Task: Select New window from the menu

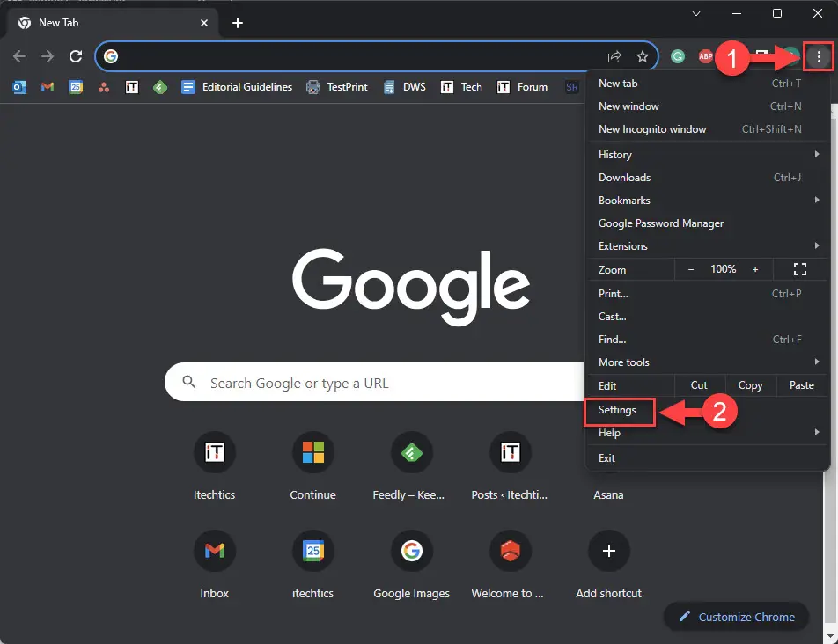Action: pos(709,106)
